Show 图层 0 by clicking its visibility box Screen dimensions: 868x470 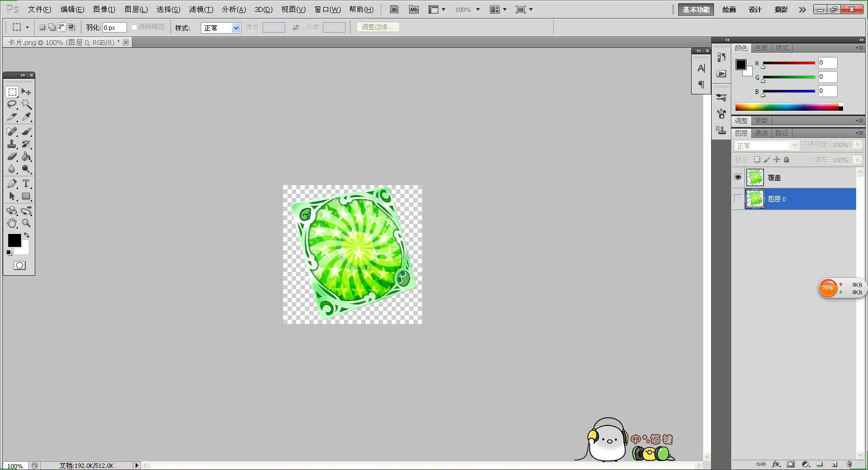pos(738,199)
